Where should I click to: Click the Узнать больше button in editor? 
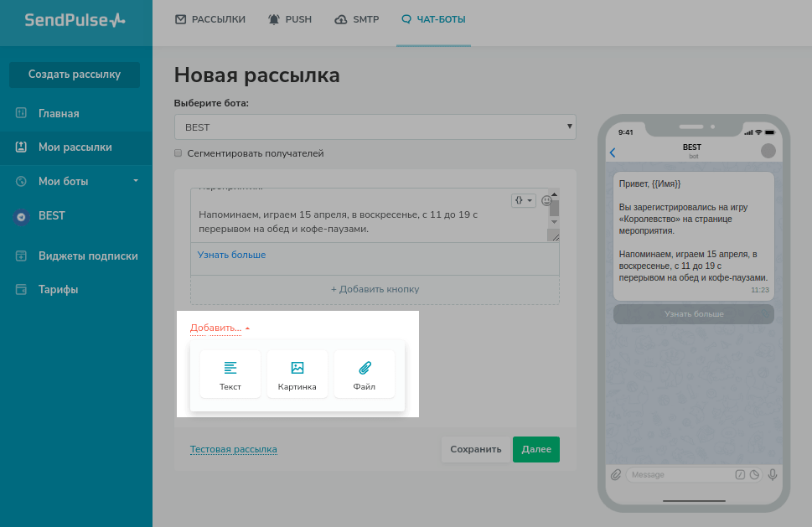(231, 255)
